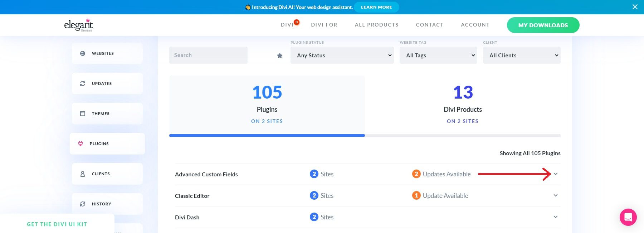Open the chat support bubble
The image size is (644, 233).
point(628,217)
